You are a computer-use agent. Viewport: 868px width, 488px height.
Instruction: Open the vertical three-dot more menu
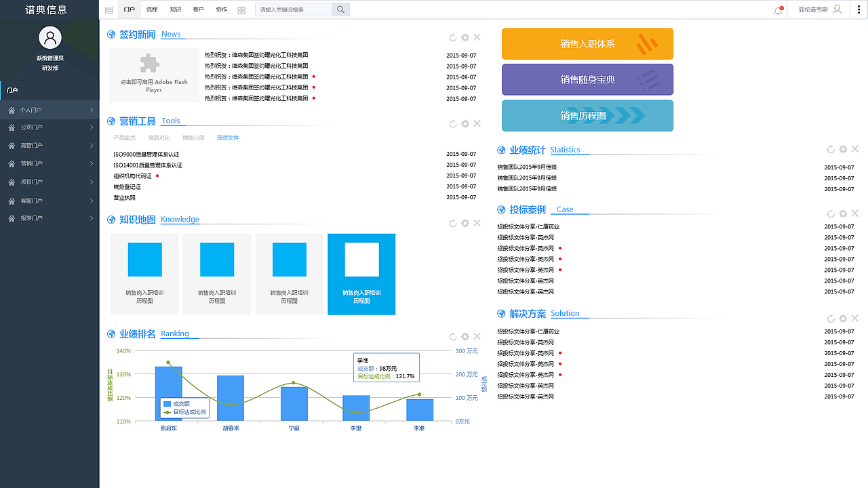(x=859, y=9)
